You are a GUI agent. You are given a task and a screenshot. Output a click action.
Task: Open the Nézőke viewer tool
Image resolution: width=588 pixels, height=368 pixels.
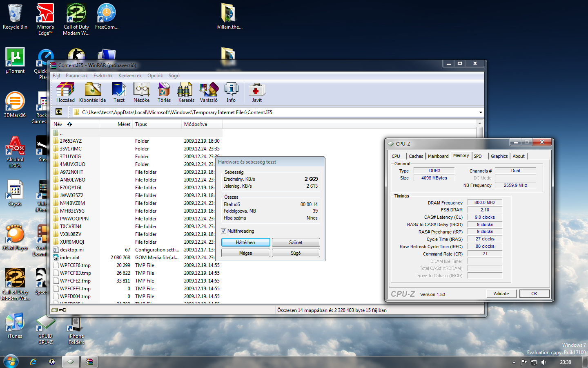pyautogui.click(x=142, y=92)
